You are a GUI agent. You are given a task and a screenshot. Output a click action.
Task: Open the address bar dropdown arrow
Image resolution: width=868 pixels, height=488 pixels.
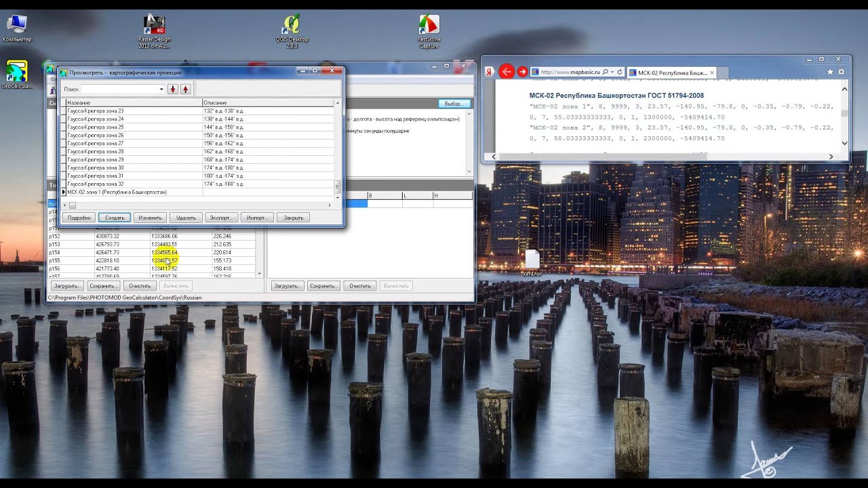(x=612, y=72)
